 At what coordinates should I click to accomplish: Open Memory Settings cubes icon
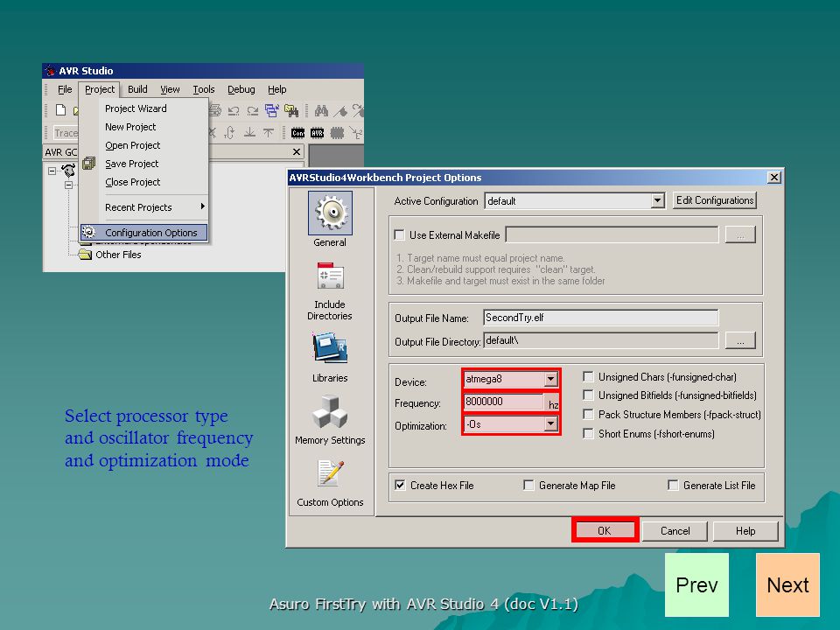(x=330, y=411)
